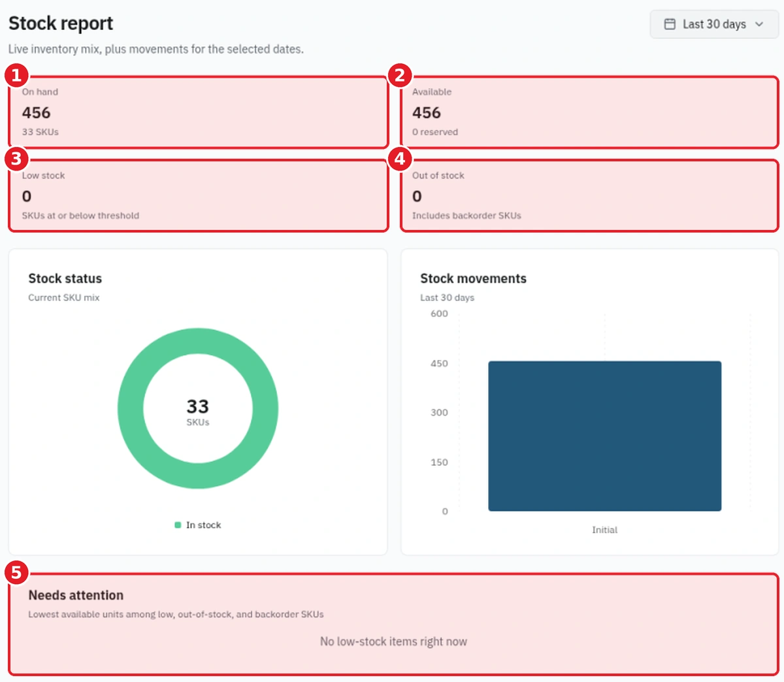Open the Available summary card
The image size is (784, 682).
(x=589, y=112)
